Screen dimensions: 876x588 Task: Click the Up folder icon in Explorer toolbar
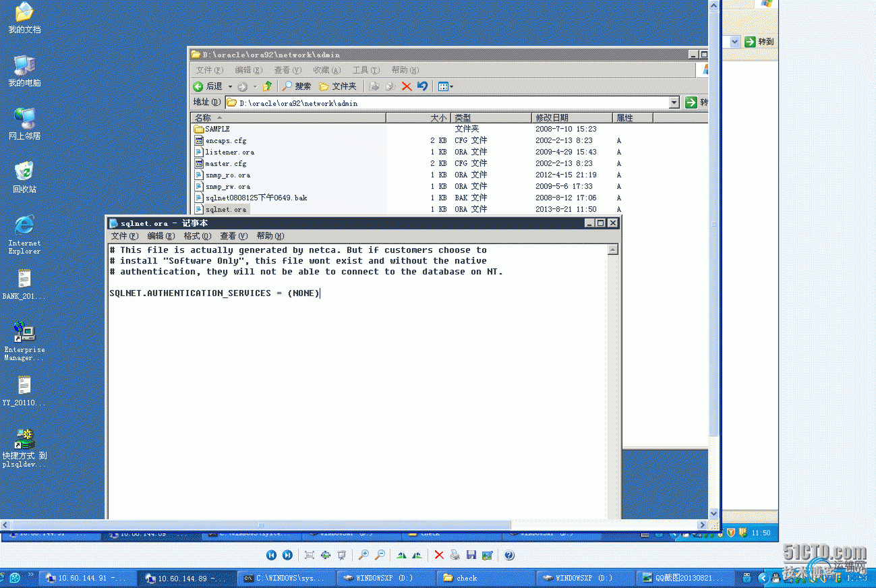pyautogui.click(x=268, y=86)
